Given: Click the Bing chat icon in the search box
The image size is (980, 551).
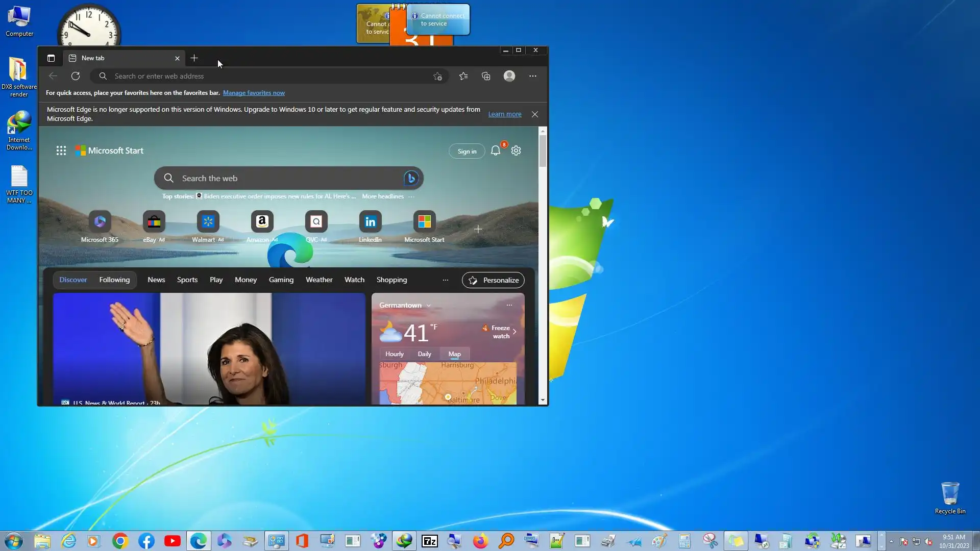Looking at the screenshot, I should pos(411,178).
